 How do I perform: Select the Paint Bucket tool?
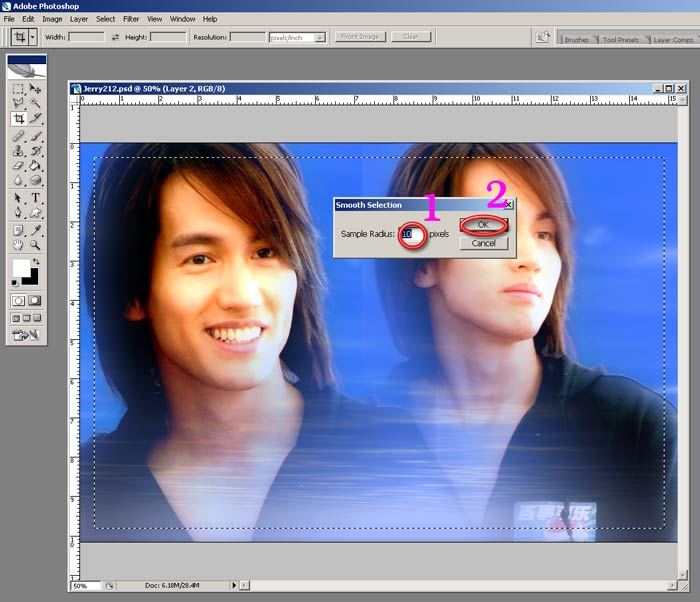point(35,166)
